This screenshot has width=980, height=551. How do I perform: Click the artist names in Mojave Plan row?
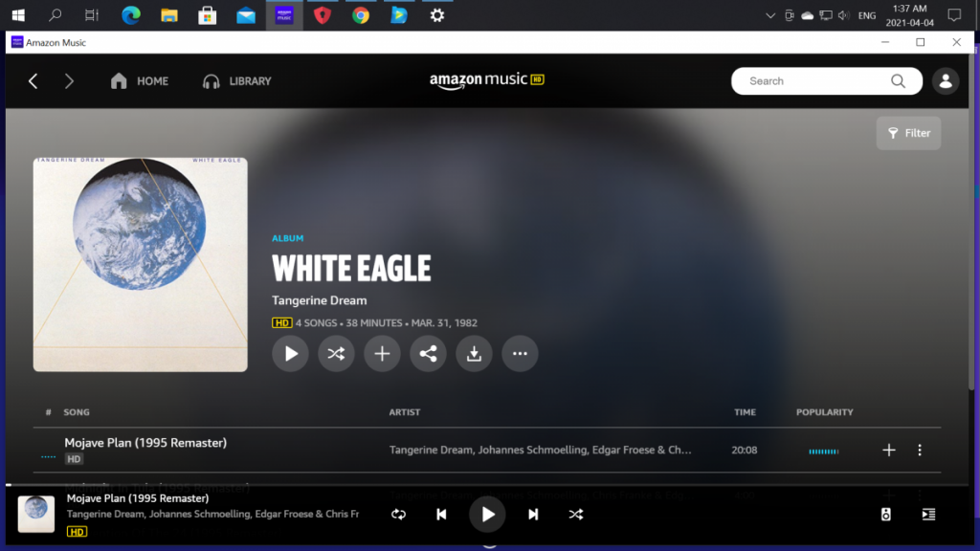coord(541,450)
